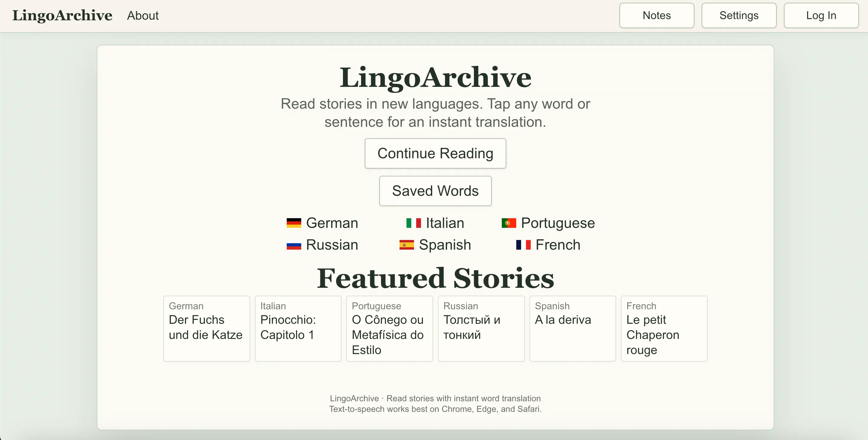This screenshot has height=440, width=868.
Task: Select the Russian language link
Action: coord(322,245)
